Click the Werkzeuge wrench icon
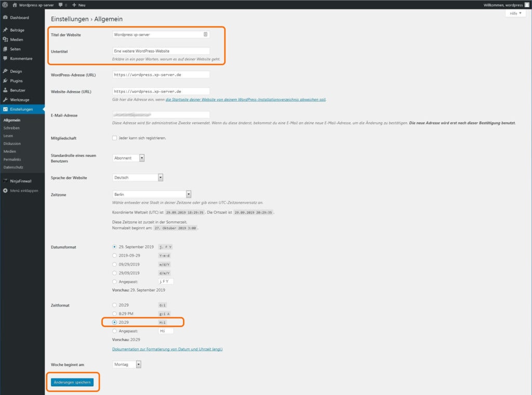 [5, 99]
